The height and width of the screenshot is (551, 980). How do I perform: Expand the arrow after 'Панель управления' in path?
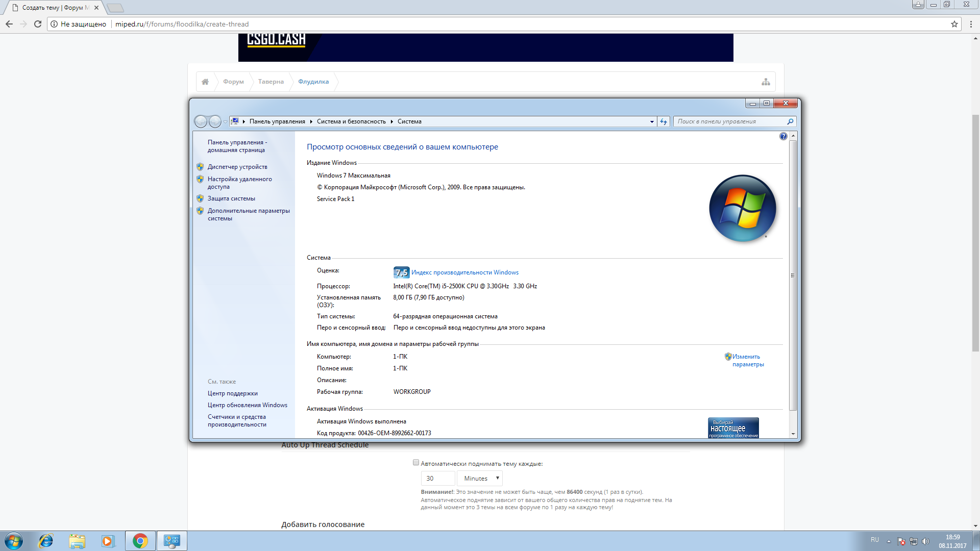(311, 121)
